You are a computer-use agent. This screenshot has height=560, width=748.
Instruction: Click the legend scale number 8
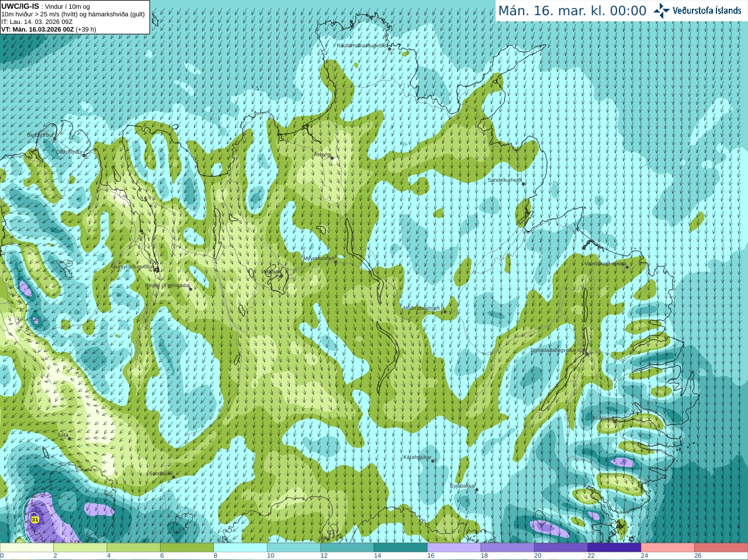(x=216, y=556)
